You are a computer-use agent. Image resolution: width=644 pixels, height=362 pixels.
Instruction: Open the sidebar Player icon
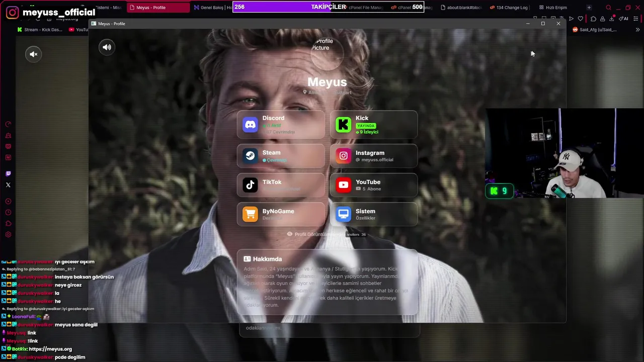click(x=8, y=201)
